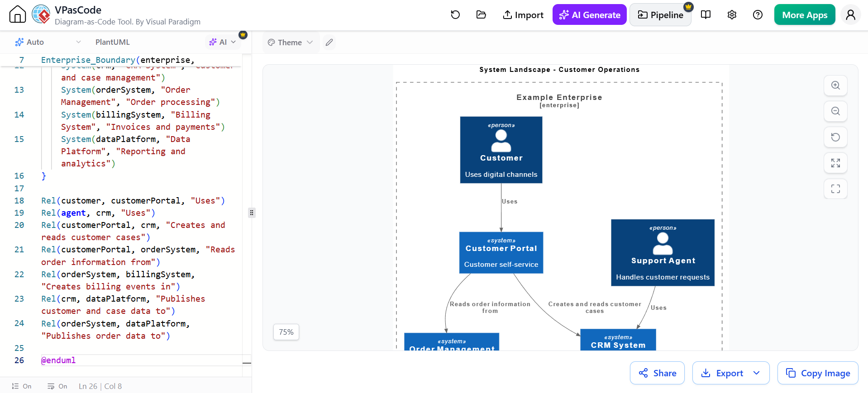The width and height of the screenshot is (868, 393).
Task: Click line number 24 in the gutter
Action: 19,323
